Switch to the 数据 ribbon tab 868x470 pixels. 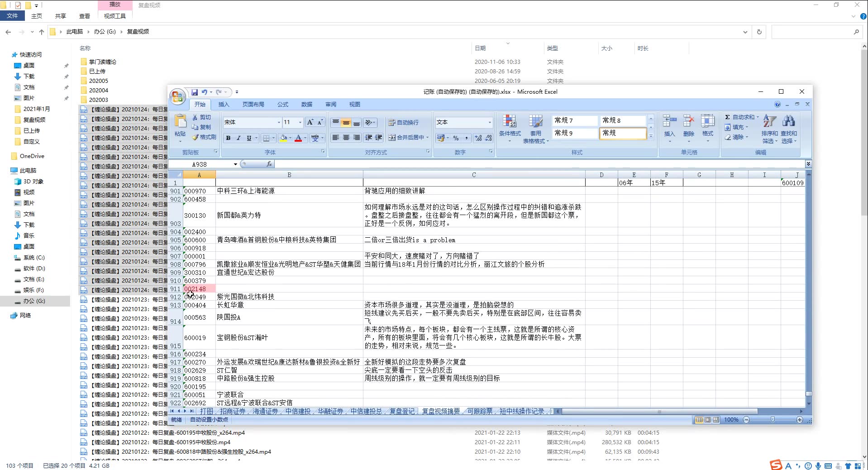coord(307,105)
